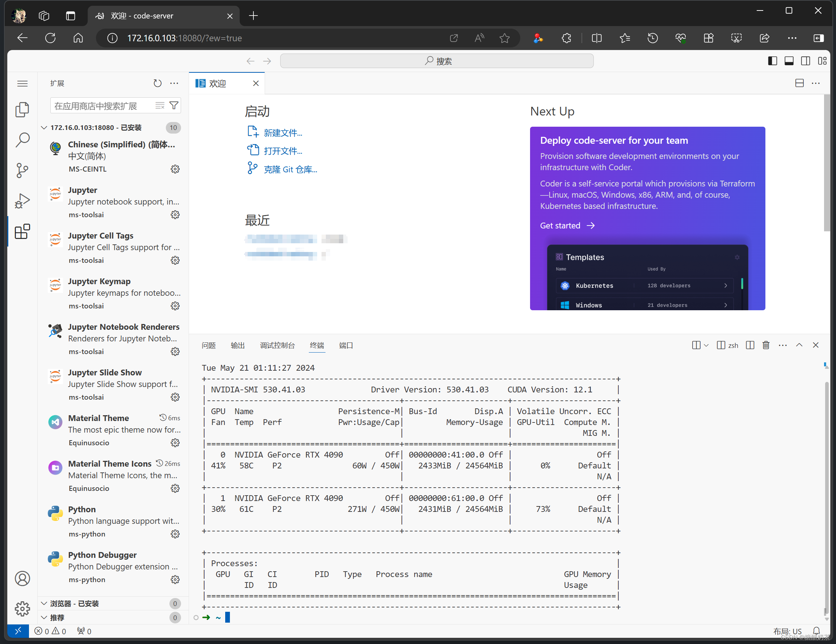
Task: Open gear for Chinese (Simplified) extension
Action: point(175,169)
